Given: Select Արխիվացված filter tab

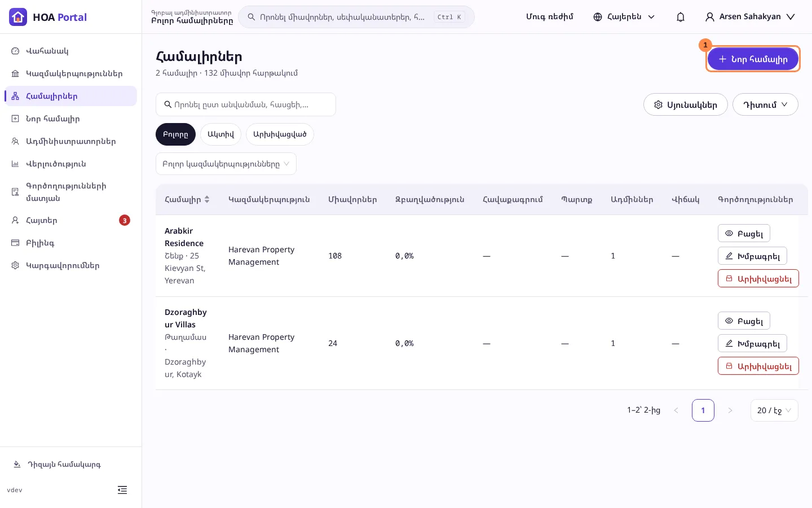Looking at the screenshot, I should tap(280, 134).
